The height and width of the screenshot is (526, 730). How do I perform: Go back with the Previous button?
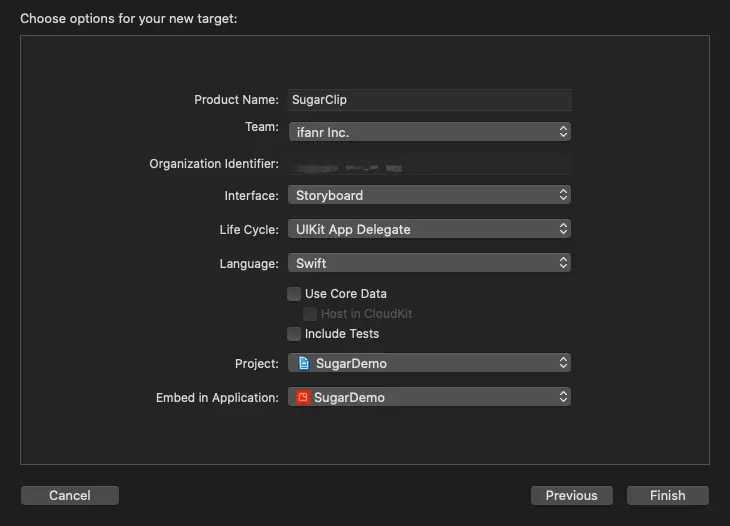coord(571,495)
